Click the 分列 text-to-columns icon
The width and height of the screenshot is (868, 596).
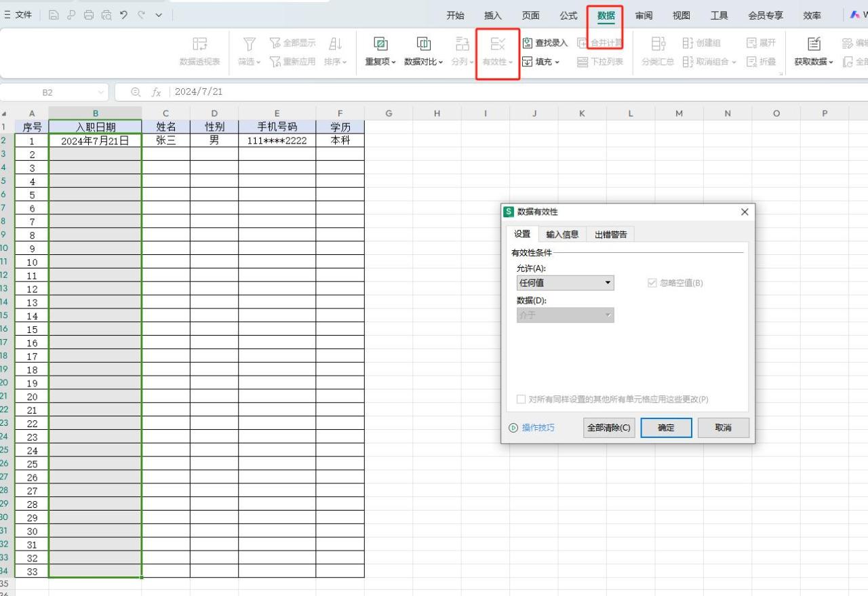coord(462,44)
